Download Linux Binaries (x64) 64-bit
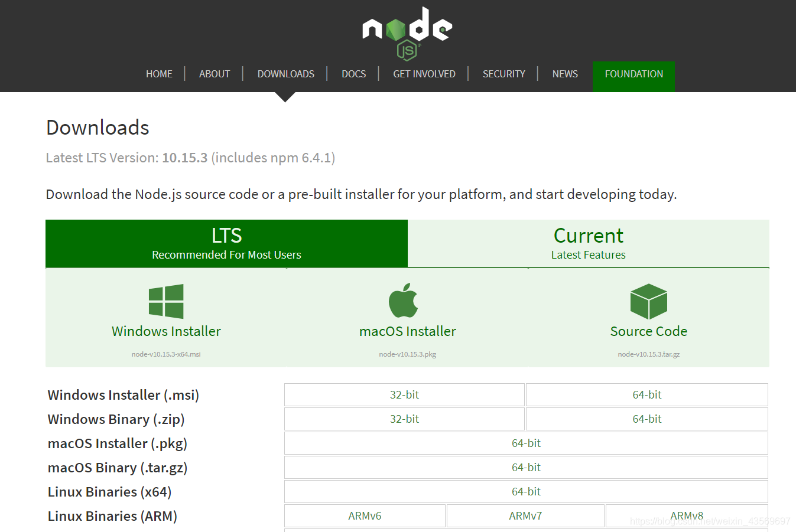The width and height of the screenshot is (796, 532). coord(526,492)
